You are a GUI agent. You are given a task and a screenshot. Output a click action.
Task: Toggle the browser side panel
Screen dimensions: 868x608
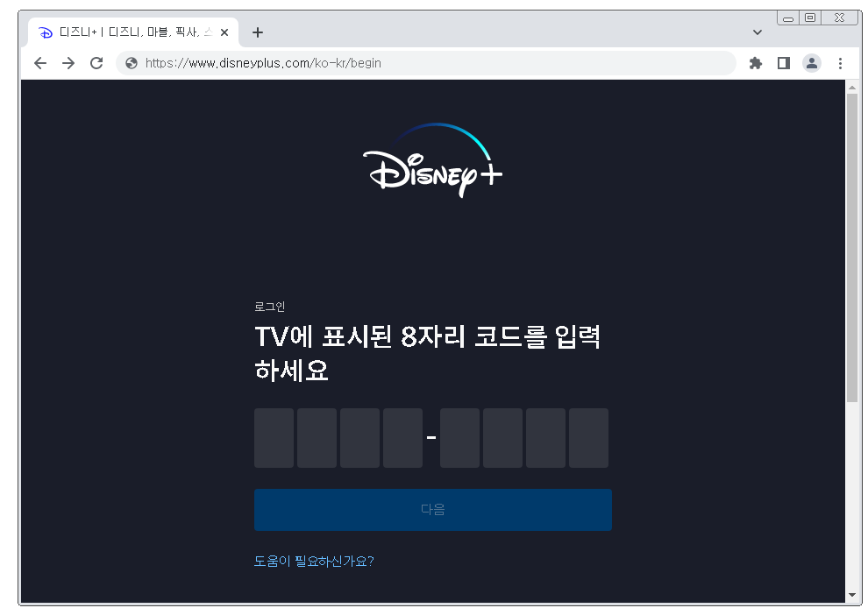tap(783, 63)
